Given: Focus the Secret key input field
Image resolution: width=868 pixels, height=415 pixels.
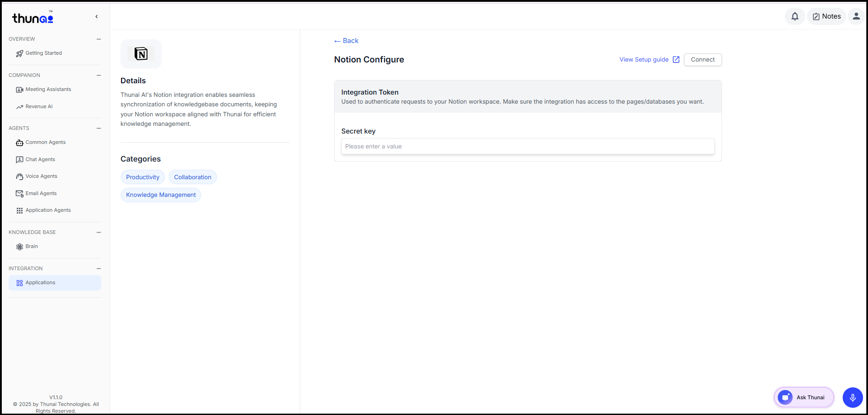Looking at the screenshot, I should click(x=528, y=146).
